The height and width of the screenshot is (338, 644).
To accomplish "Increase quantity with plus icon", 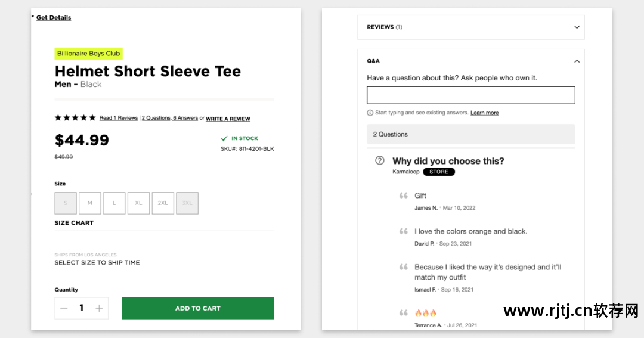I will pyautogui.click(x=99, y=308).
